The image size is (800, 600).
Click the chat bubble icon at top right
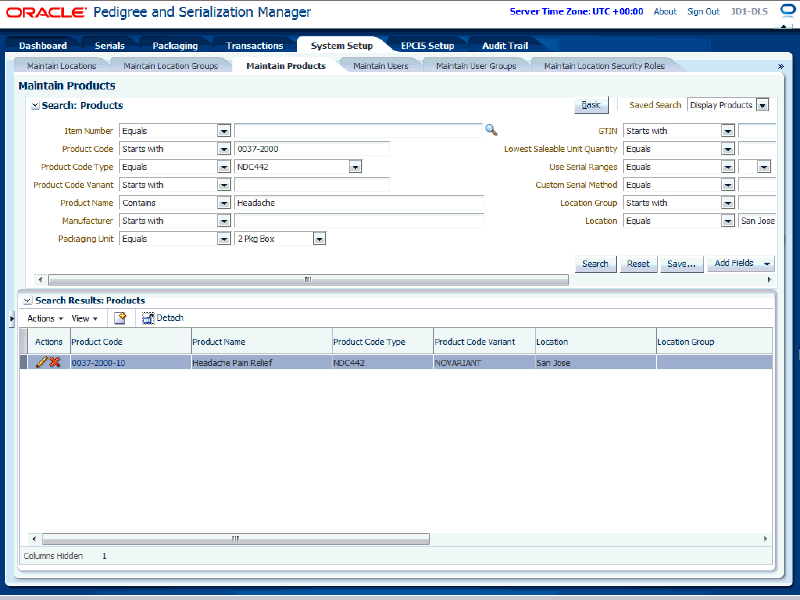(788, 11)
